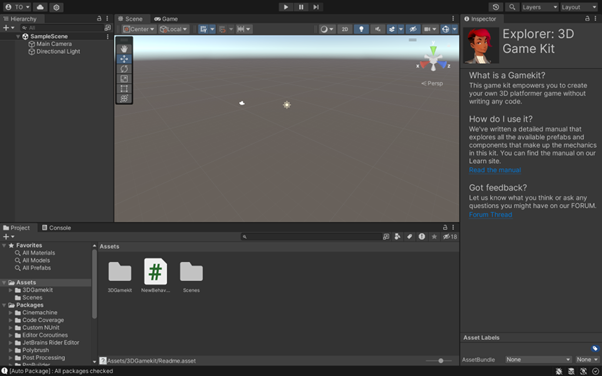The width and height of the screenshot is (602, 376).
Task: Open the Forum Thread link
Action: point(490,214)
